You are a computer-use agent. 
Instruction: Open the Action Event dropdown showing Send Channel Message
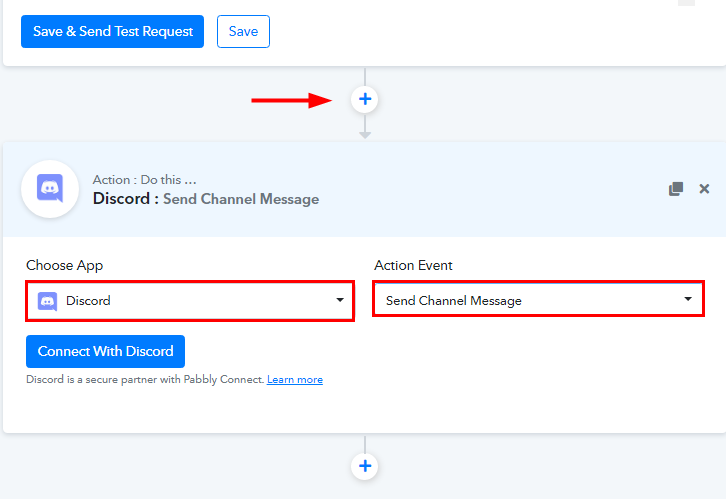coord(538,299)
